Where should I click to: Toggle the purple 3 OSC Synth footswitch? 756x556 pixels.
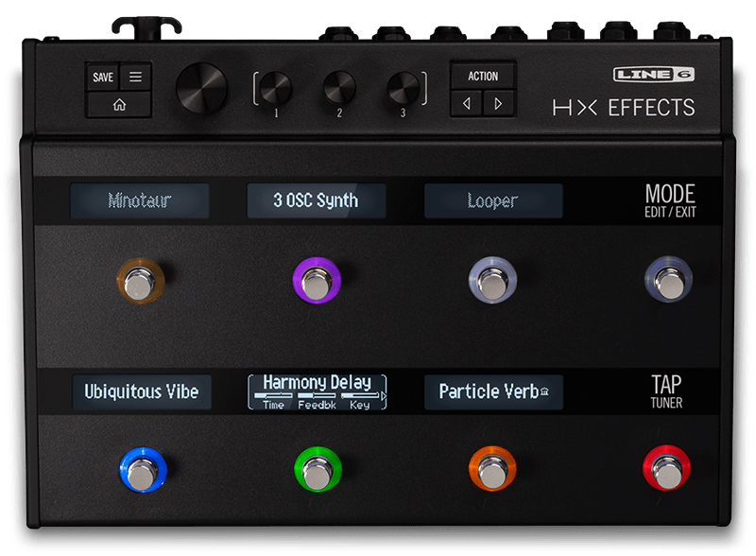tap(317, 281)
